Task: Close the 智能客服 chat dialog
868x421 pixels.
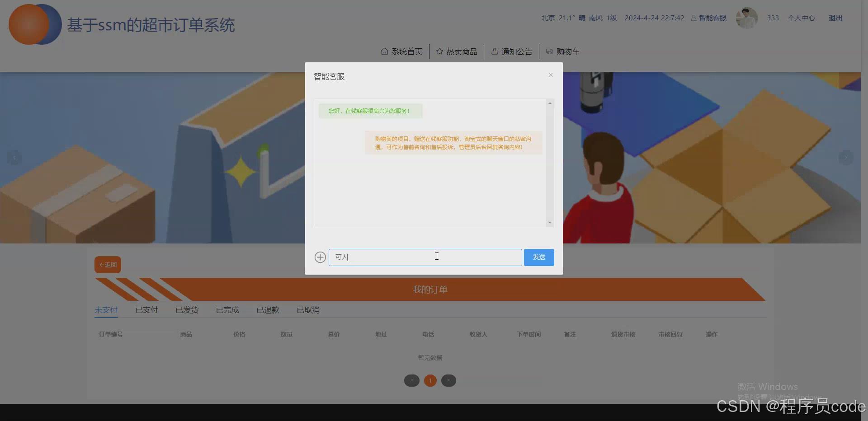Action: [550, 75]
